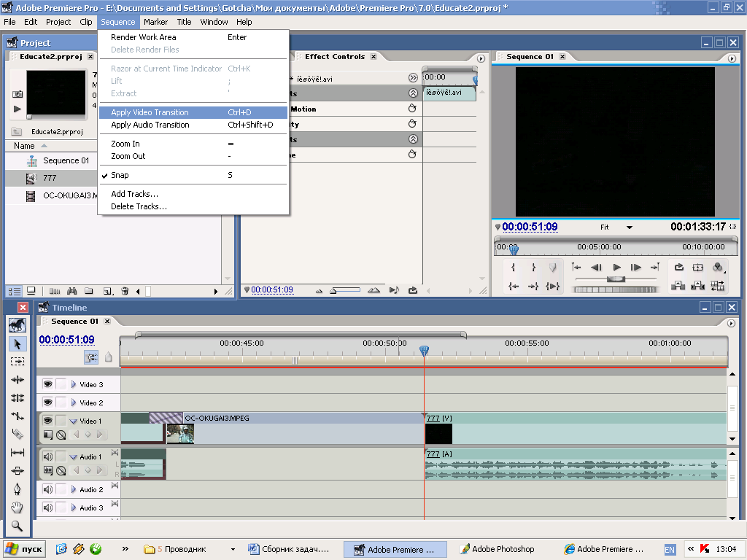
Task: Click the Loop button in monitor
Action: click(x=679, y=267)
